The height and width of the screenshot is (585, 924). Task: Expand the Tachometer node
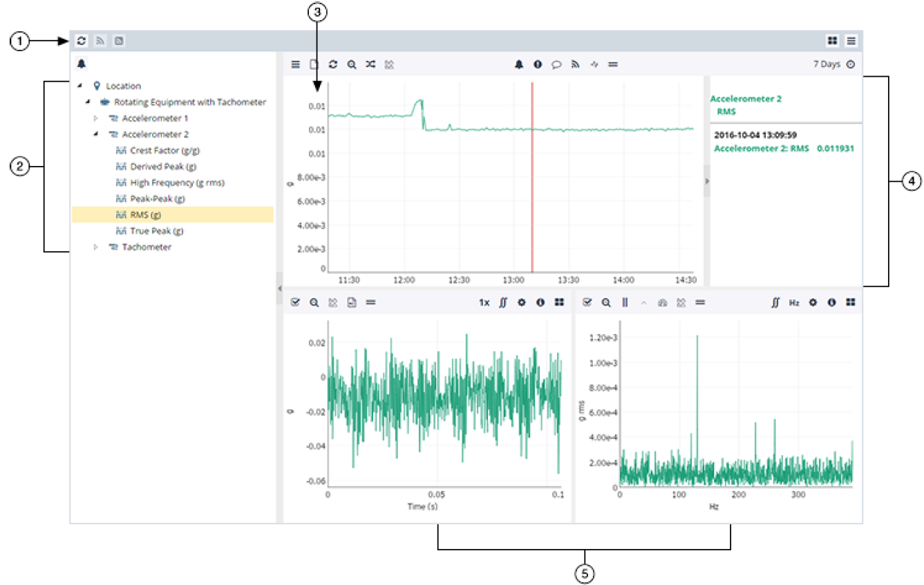[x=96, y=247]
